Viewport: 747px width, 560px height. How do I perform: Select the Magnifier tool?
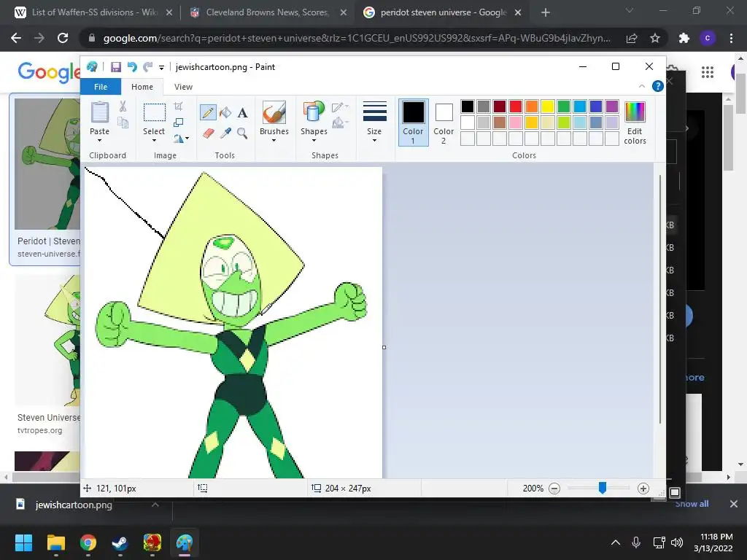pyautogui.click(x=242, y=133)
